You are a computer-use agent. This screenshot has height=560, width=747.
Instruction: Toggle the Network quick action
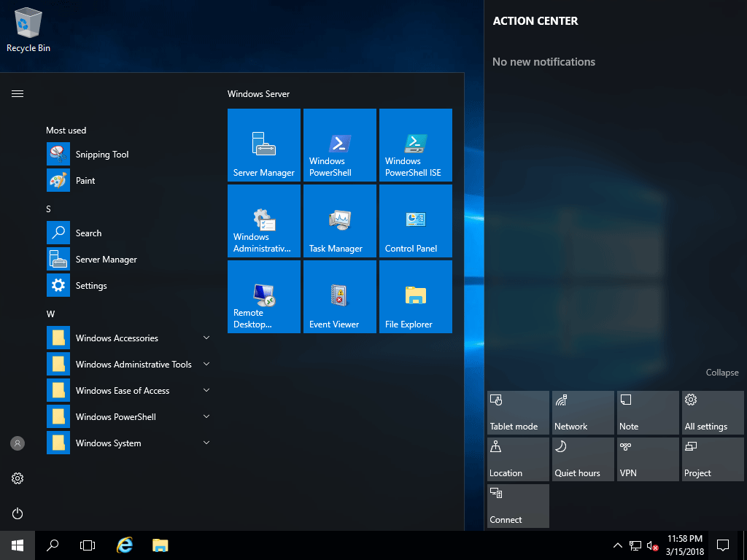click(x=583, y=413)
